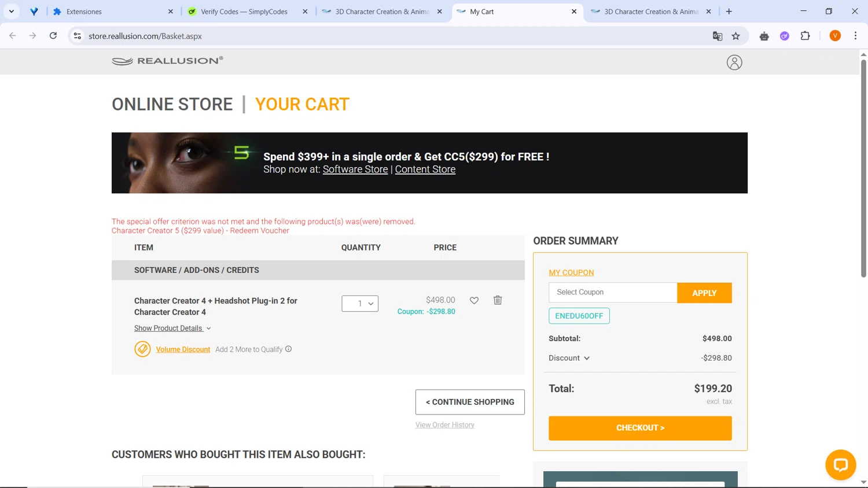Click the $199.20 total amount

point(713,389)
